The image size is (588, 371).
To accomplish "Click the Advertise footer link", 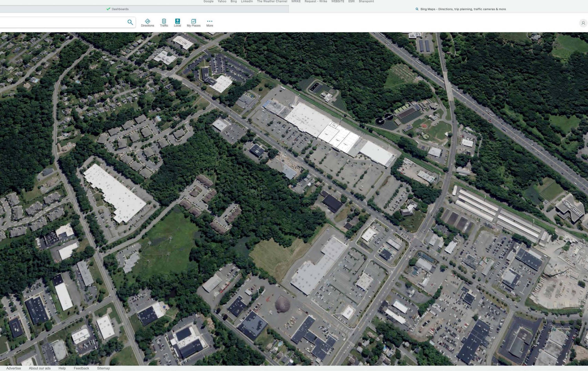I will [x=14, y=368].
